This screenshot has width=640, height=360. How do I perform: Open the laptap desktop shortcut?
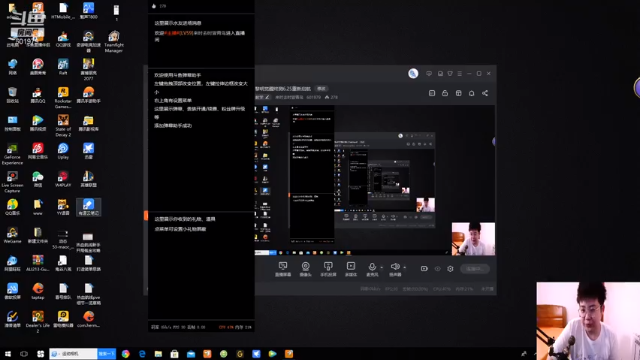(x=38, y=291)
